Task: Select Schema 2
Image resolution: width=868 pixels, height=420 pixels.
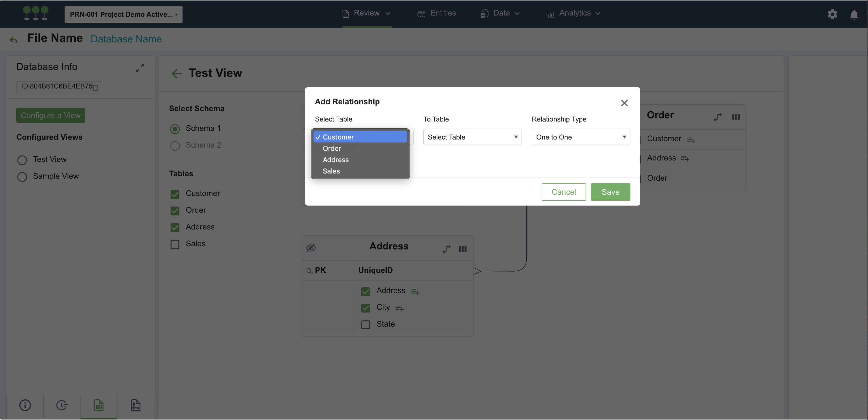Action: pyautogui.click(x=175, y=146)
